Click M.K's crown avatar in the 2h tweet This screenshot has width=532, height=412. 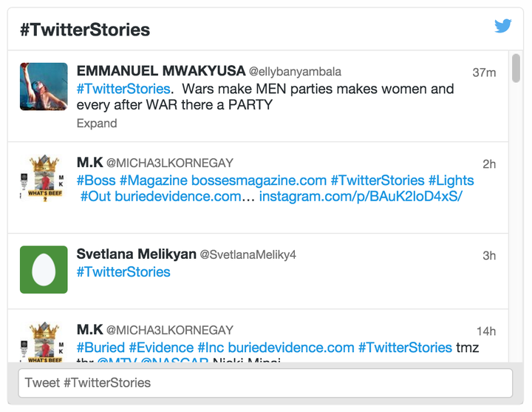coord(44,178)
